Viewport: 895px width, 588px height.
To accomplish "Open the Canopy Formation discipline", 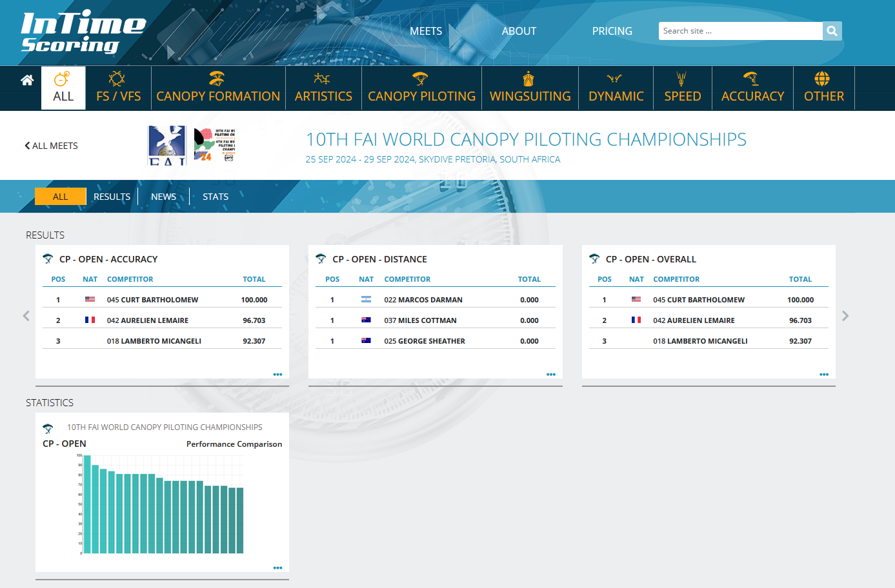I will pos(218,88).
